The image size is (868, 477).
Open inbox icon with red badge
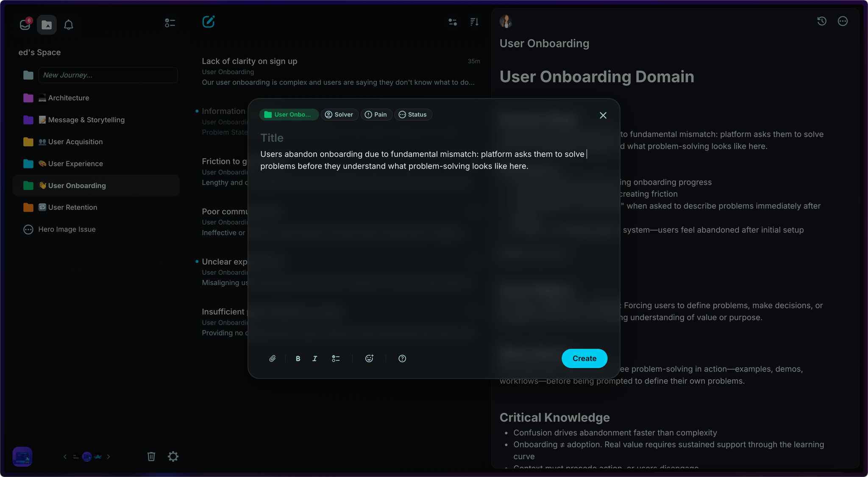pos(25,24)
